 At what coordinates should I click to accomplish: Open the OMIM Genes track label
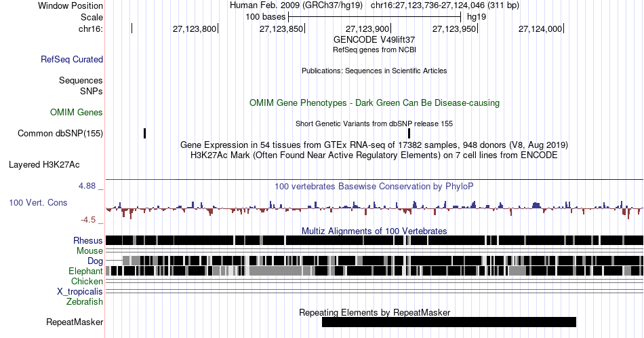tap(77, 112)
